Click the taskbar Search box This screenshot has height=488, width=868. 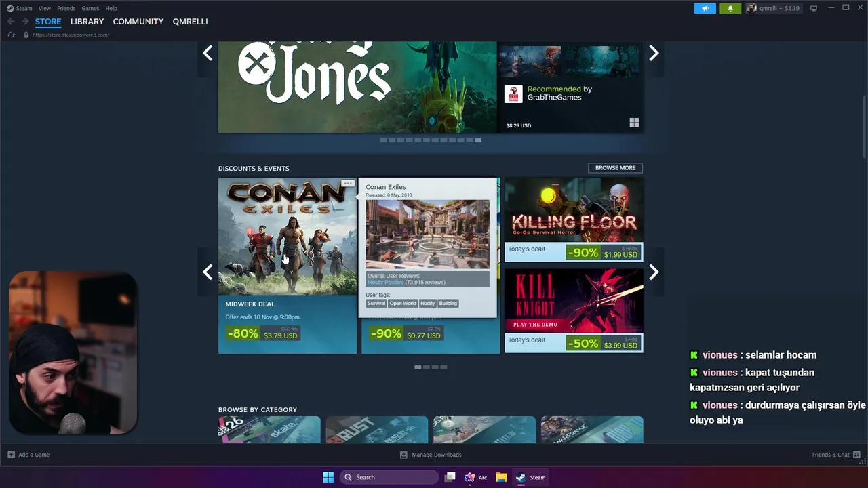point(389,477)
